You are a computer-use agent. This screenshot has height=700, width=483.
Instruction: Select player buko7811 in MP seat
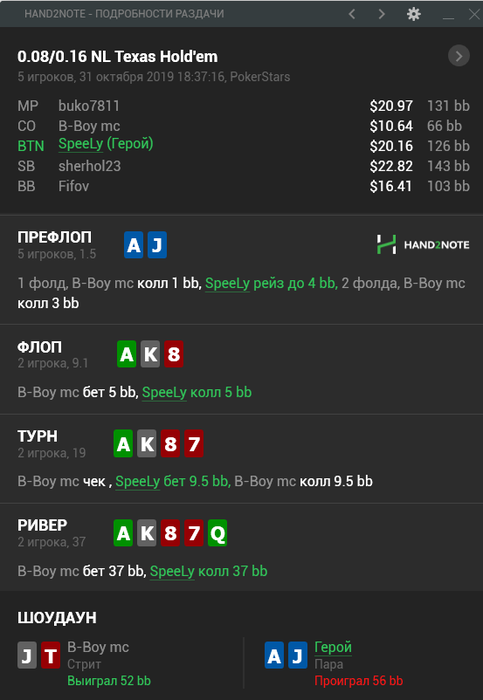click(89, 106)
